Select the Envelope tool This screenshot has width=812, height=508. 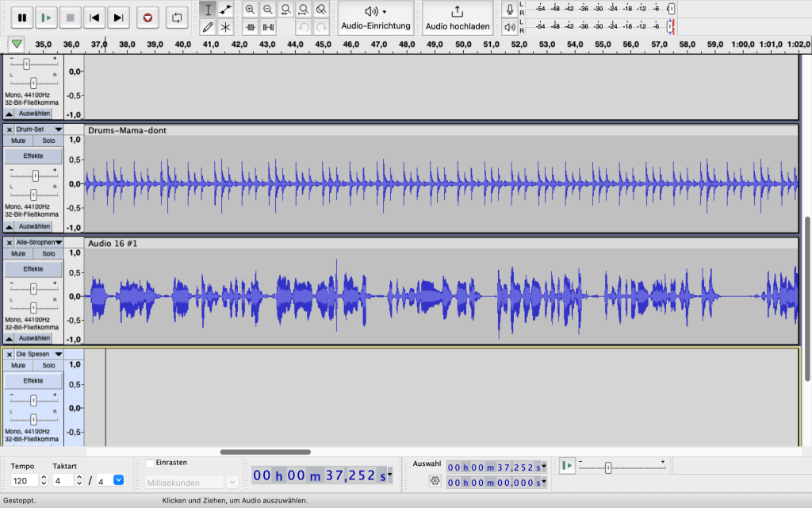226,10
